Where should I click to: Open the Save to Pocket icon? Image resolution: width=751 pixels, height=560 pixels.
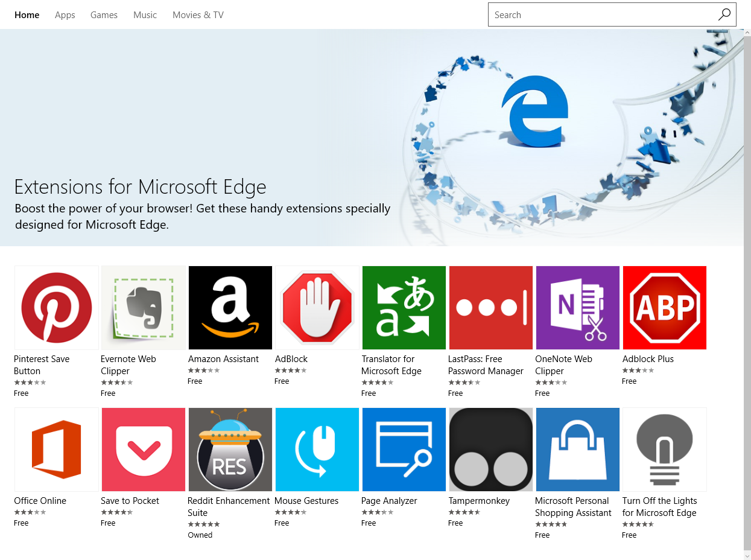tap(144, 450)
